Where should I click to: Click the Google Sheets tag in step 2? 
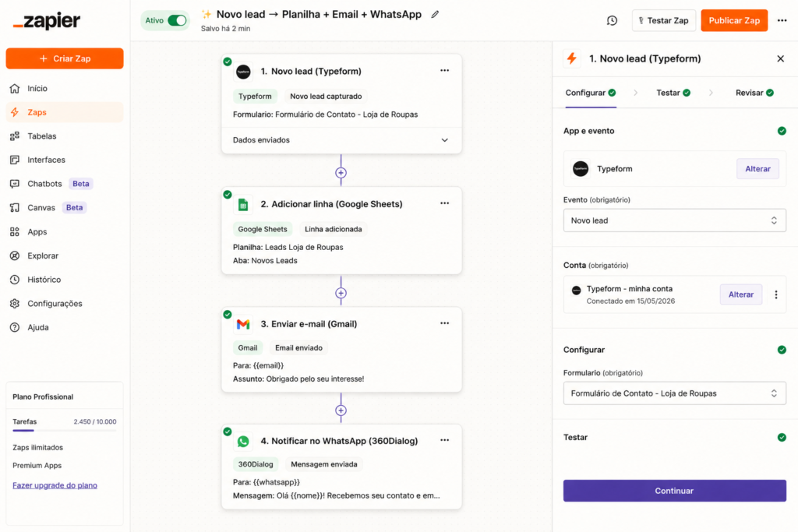point(263,229)
